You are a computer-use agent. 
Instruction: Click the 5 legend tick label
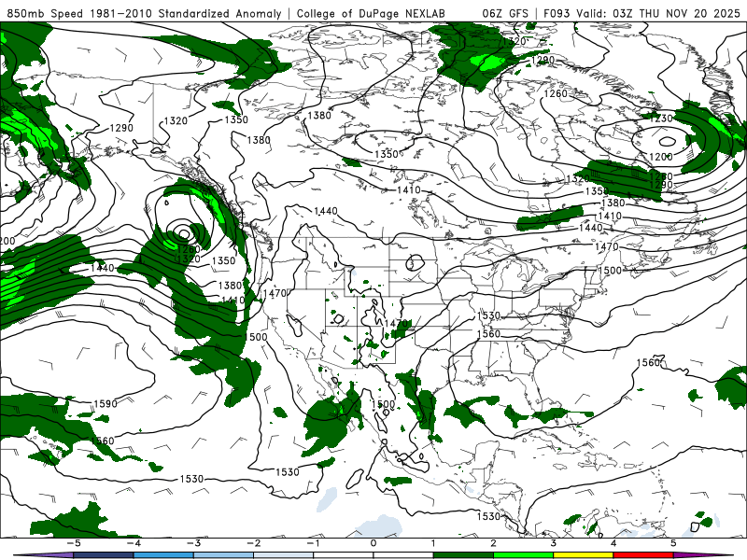click(x=673, y=543)
